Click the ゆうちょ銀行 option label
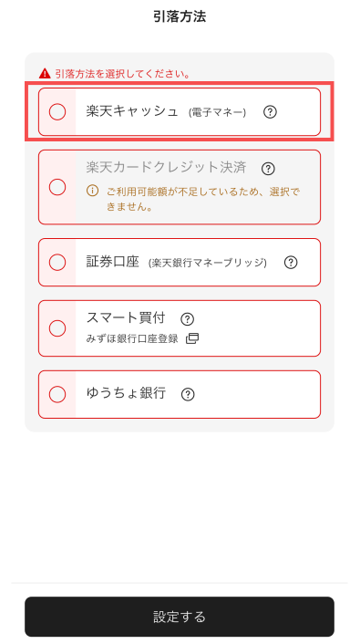The width and height of the screenshot is (360, 644). [126, 393]
